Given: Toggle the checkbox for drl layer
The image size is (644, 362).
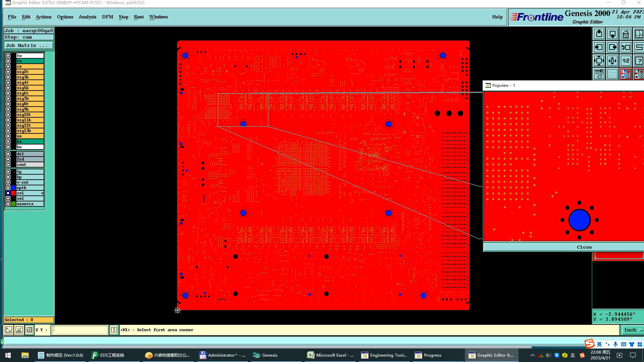Looking at the screenshot, I should point(8,154).
